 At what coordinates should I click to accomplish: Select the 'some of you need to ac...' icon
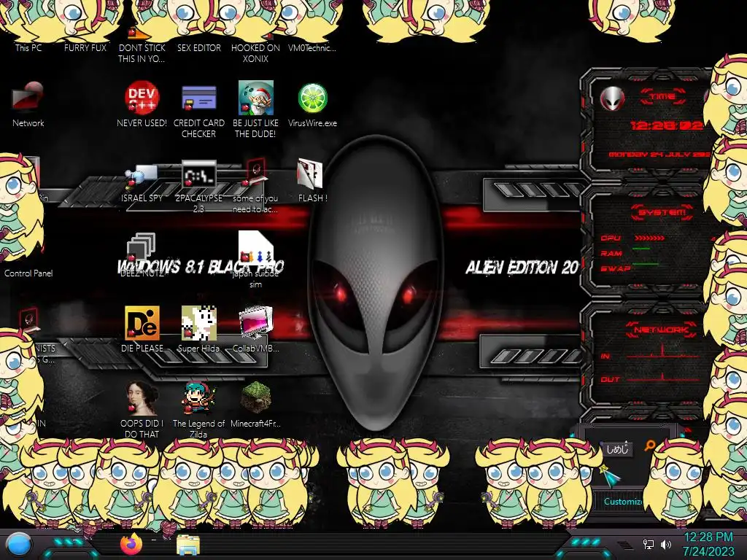tap(256, 172)
